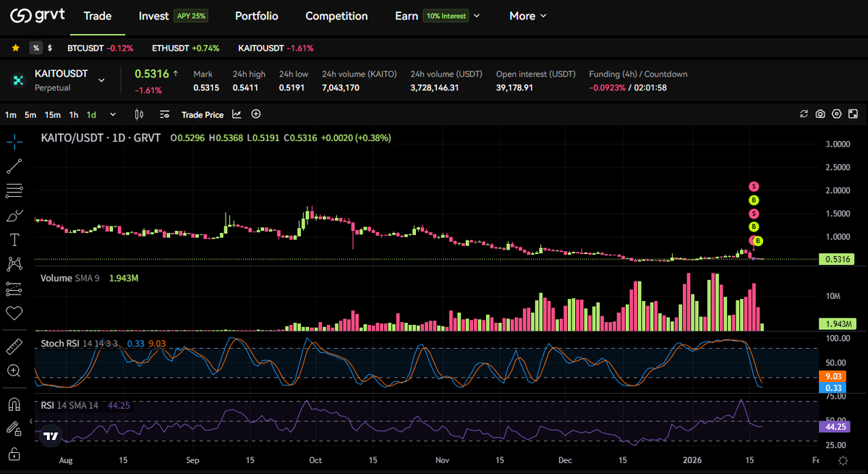Viewport: 868px width, 474px height.
Task: Click the TradingView logo on chart
Action: point(50,436)
